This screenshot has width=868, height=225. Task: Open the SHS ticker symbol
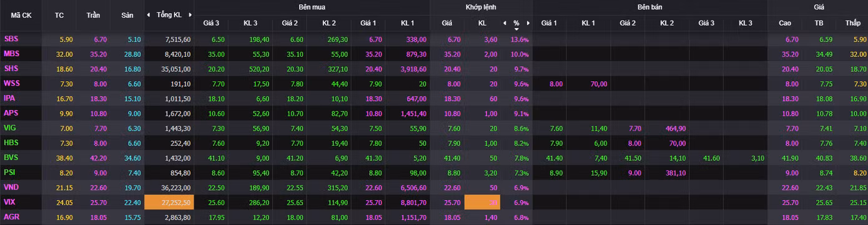tap(11, 69)
